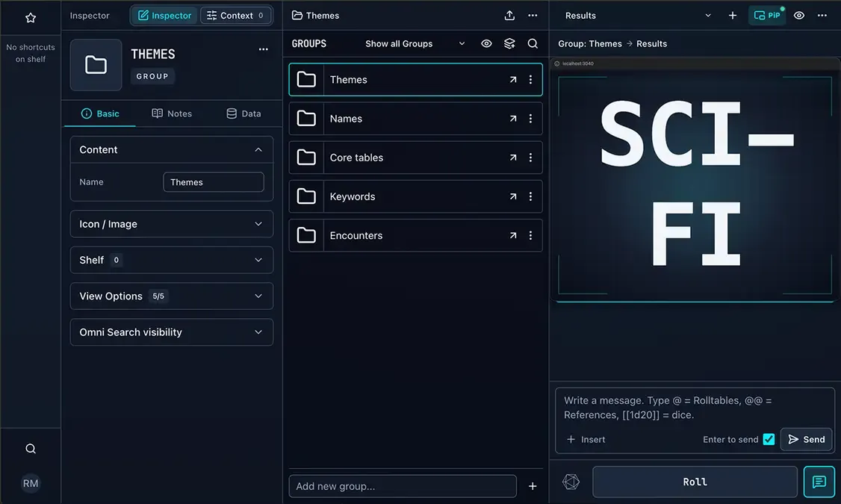Search groups with the magnifier icon

coord(533,43)
